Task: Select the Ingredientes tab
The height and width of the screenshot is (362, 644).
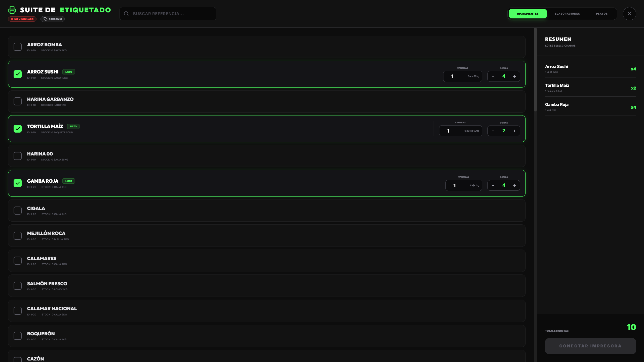Action: point(527,14)
